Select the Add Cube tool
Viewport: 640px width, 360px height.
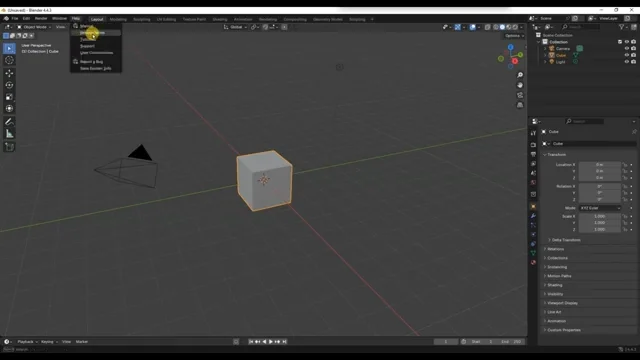(x=9, y=147)
